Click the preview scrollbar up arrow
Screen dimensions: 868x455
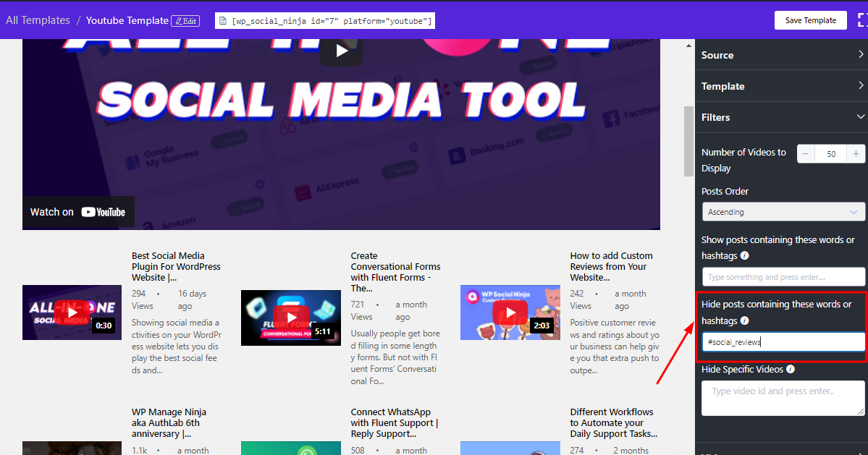688,46
